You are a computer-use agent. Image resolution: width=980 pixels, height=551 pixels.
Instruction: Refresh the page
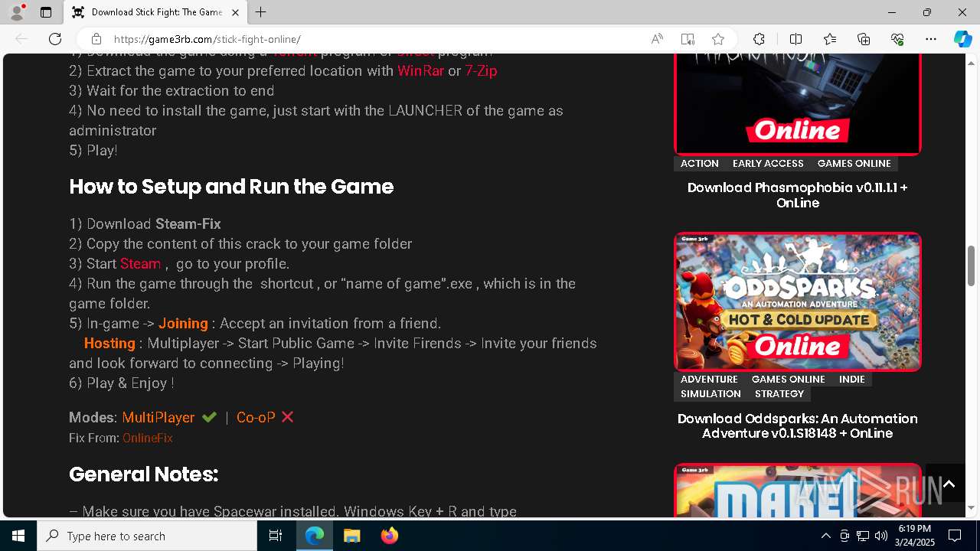pyautogui.click(x=55, y=39)
